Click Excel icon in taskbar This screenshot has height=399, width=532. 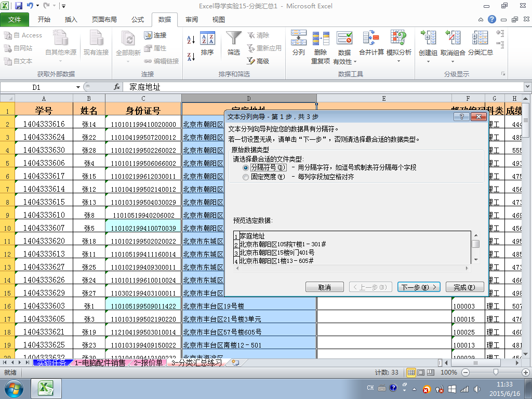click(x=46, y=389)
